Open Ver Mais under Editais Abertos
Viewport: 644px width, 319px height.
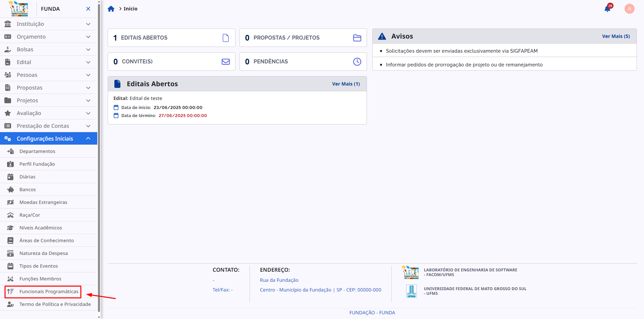click(346, 84)
